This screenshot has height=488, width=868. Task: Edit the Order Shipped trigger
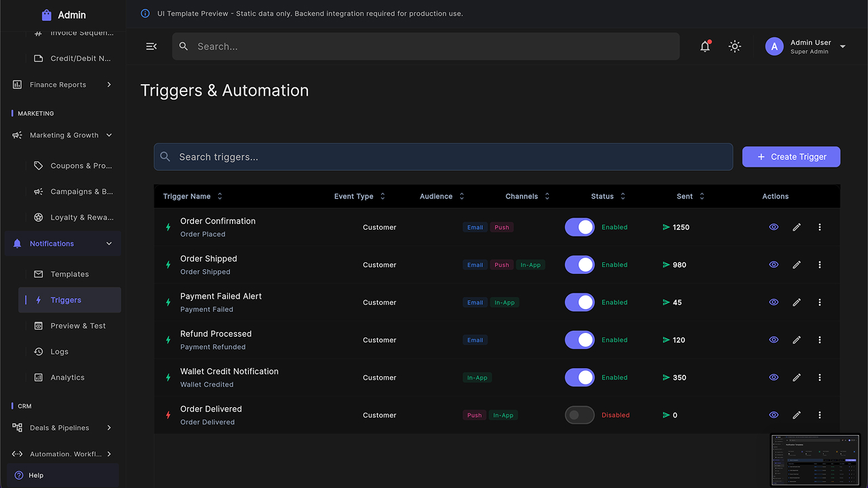click(x=797, y=265)
